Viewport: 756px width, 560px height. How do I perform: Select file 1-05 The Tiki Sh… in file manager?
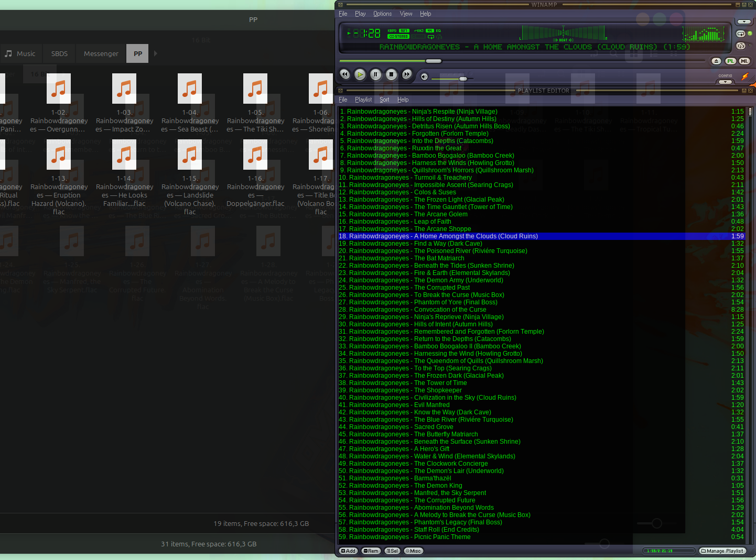tap(255, 103)
